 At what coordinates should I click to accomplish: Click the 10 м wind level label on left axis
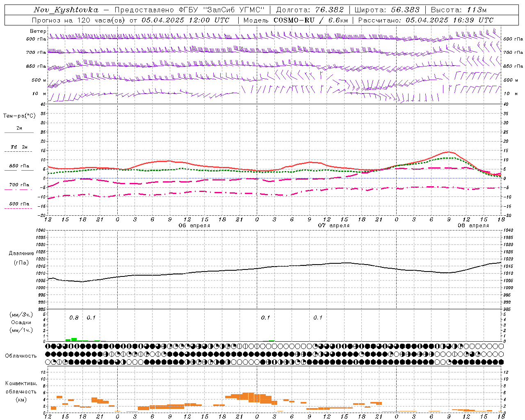point(39,94)
